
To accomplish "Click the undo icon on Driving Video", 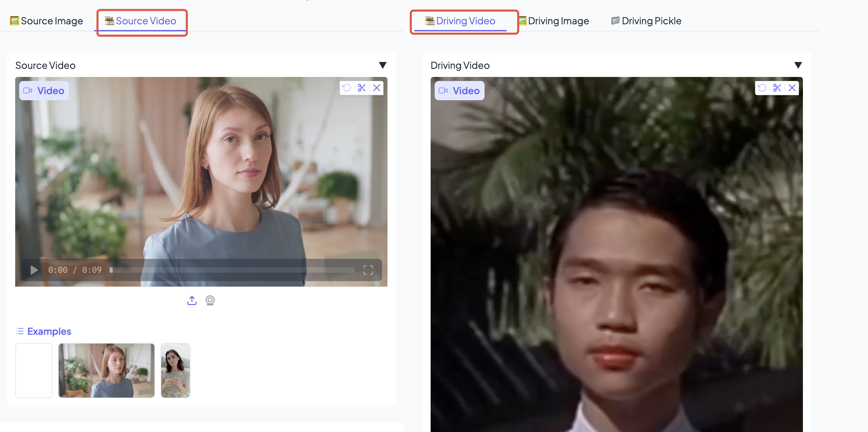I will point(762,88).
